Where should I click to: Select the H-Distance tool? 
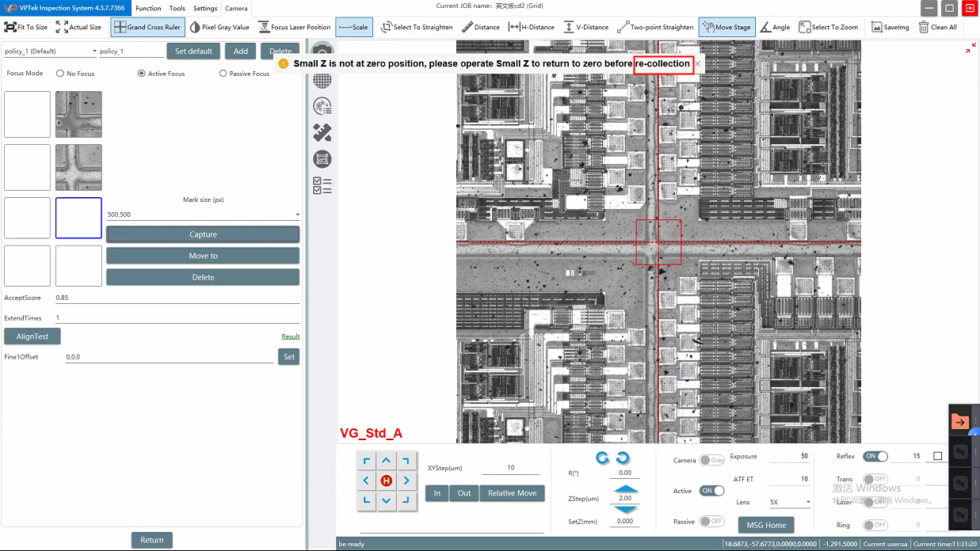pyautogui.click(x=531, y=27)
